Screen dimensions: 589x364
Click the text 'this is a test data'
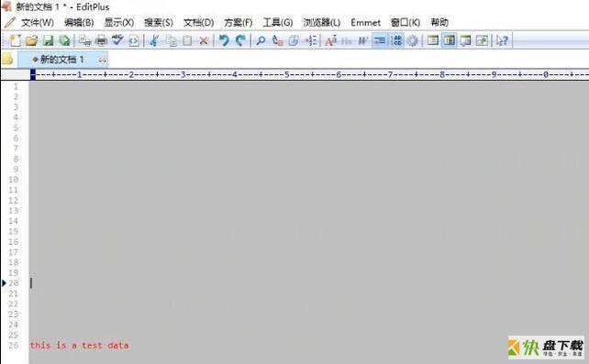point(79,346)
